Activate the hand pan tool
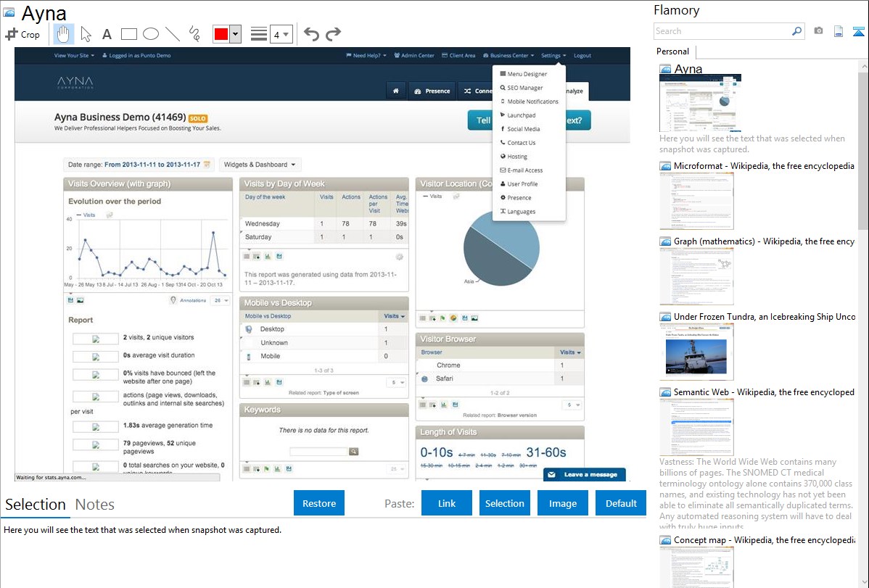This screenshot has width=869, height=588. coord(64,34)
